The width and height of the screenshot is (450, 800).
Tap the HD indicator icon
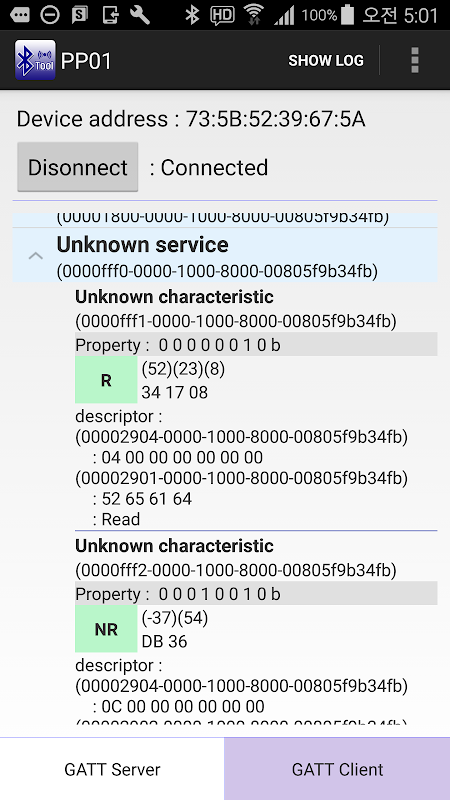[222, 15]
